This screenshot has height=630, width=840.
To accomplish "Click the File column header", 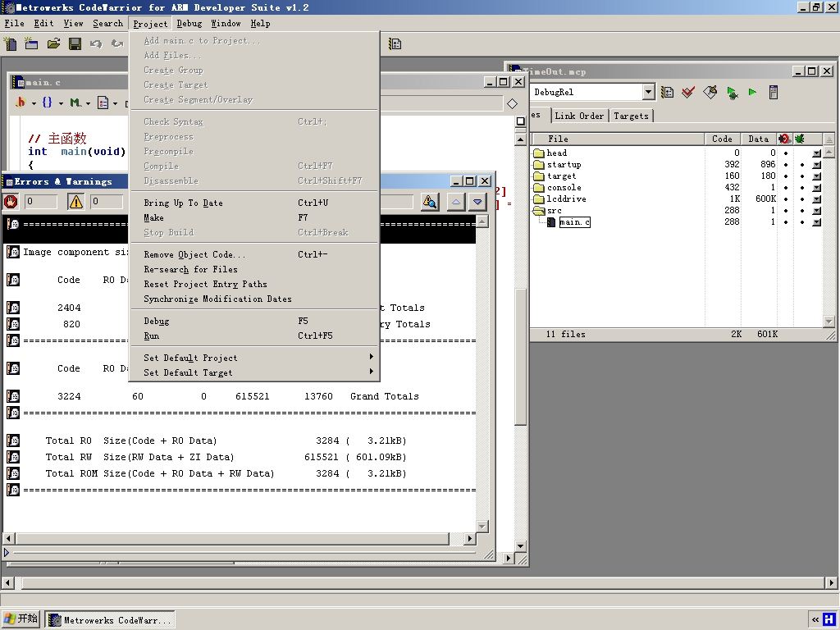I will pos(617,139).
